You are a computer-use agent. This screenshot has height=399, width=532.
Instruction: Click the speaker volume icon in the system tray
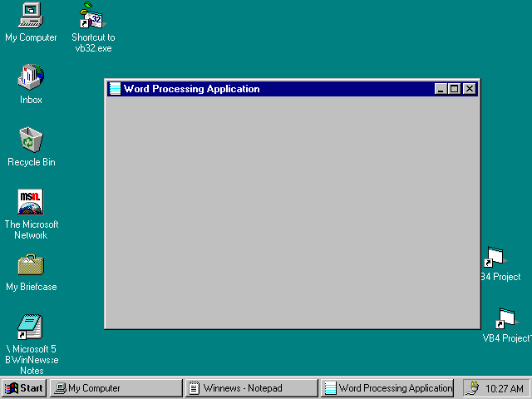point(474,388)
